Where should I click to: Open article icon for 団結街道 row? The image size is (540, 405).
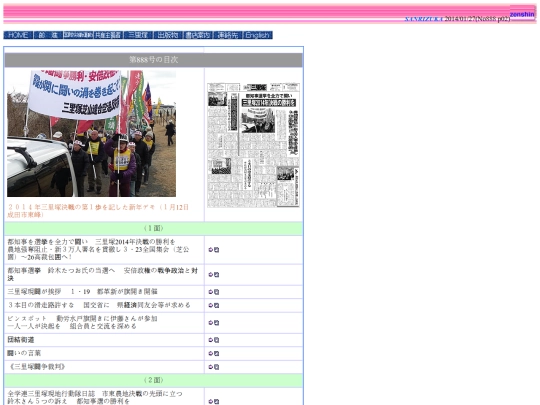coord(214,340)
